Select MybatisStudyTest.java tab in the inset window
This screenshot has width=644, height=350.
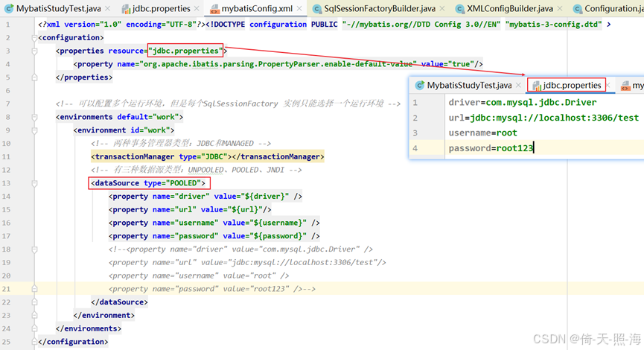click(469, 85)
